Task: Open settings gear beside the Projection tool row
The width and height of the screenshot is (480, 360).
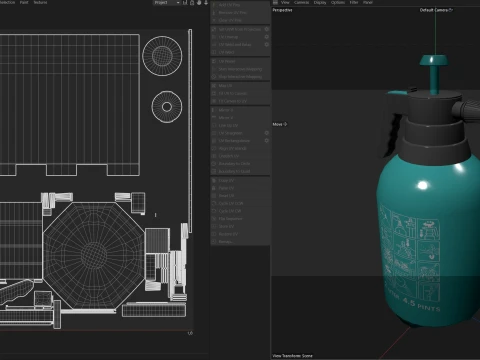Action: (266, 29)
